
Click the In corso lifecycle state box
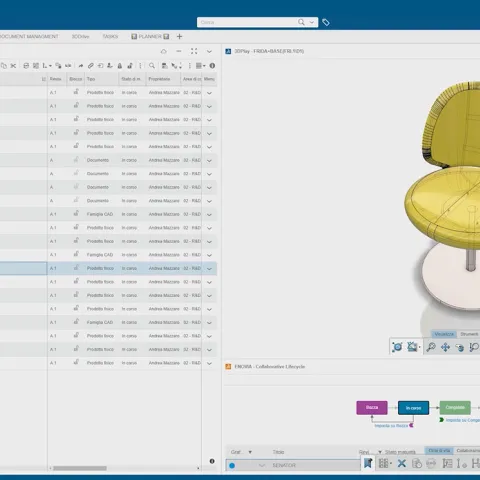pyautogui.click(x=413, y=408)
